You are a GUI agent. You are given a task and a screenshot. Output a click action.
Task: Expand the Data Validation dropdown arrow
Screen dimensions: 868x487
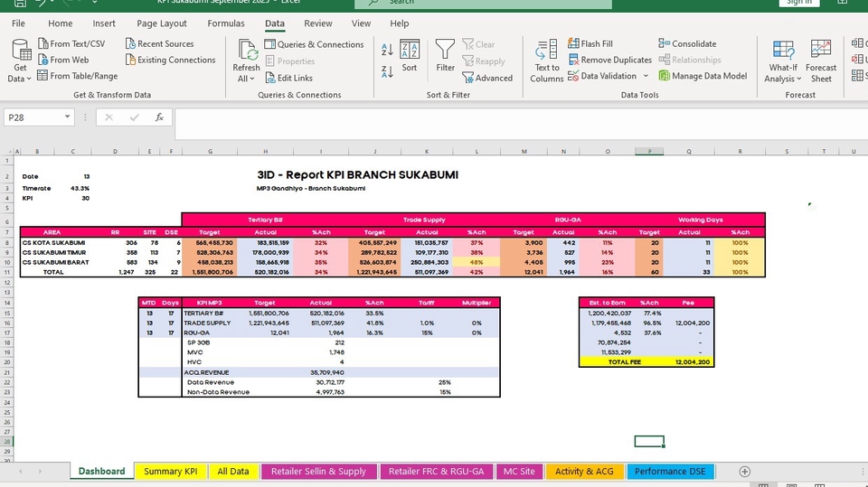644,77
